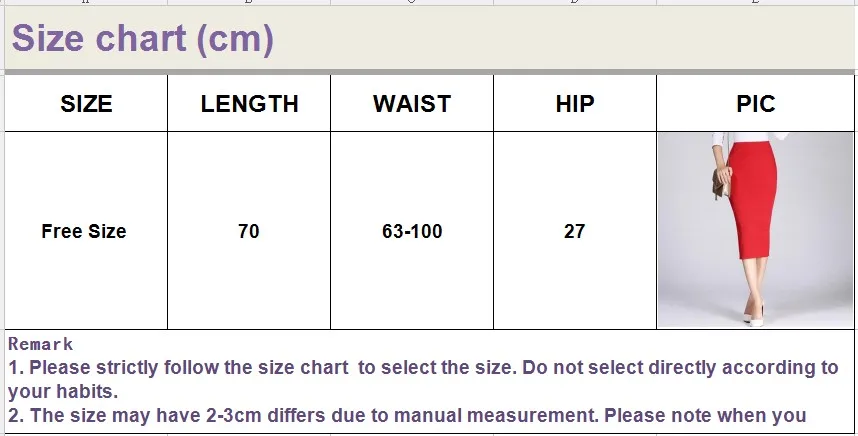This screenshot has height=436, width=858.
Task: Select the HIP header cell
Action: pyautogui.click(x=575, y=103)
